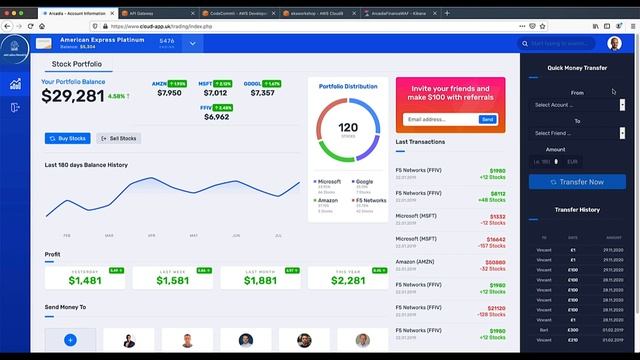The image size is (640, 360).
Task: Open the Firefox hamburger menu
Action: [x=633, y=26]
